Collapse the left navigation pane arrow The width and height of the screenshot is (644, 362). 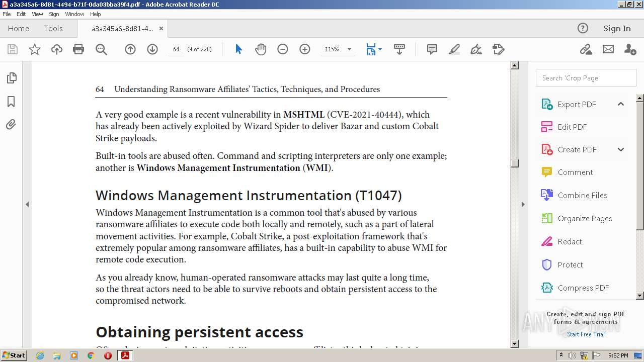(27, 204)
